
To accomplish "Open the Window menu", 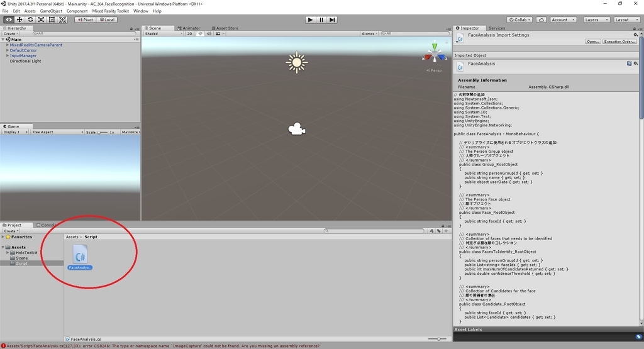I will pos(140,11).
